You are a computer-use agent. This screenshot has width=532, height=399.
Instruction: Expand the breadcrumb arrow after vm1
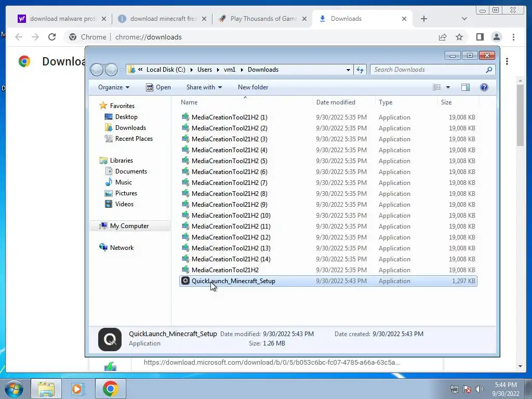[x=242, y=70]
